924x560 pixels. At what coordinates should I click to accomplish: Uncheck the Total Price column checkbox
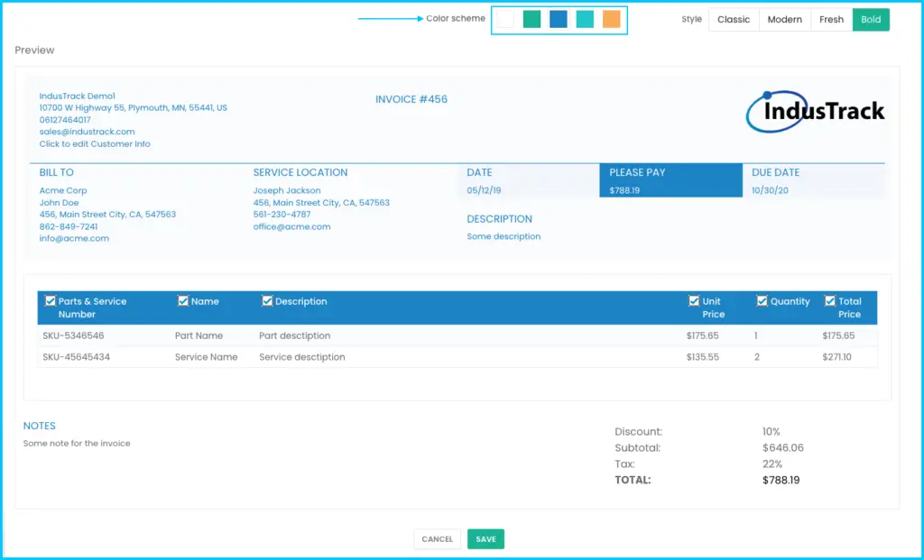(x=830, y=301)
